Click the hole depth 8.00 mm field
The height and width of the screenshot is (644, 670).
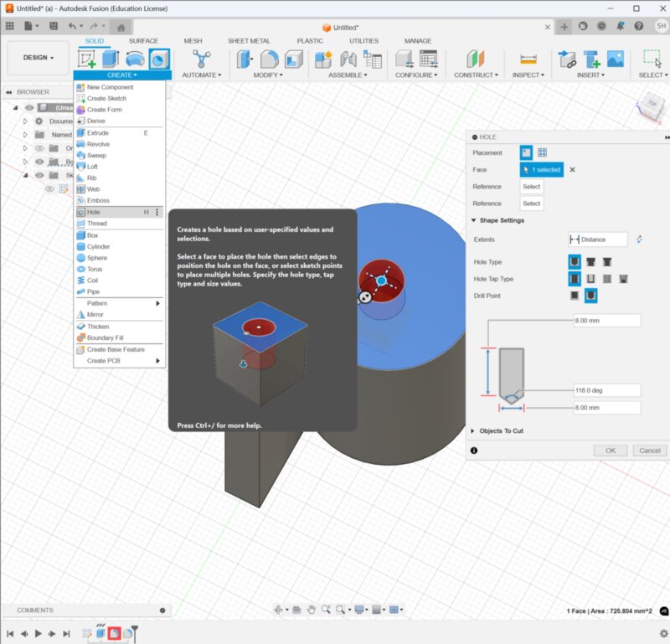click(606, 321)
